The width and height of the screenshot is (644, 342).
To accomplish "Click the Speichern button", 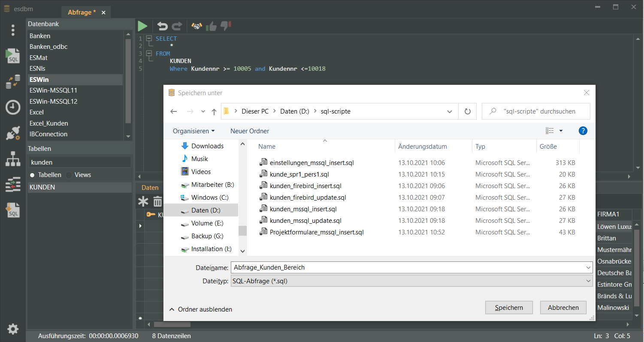I will (x=509, y=308).
